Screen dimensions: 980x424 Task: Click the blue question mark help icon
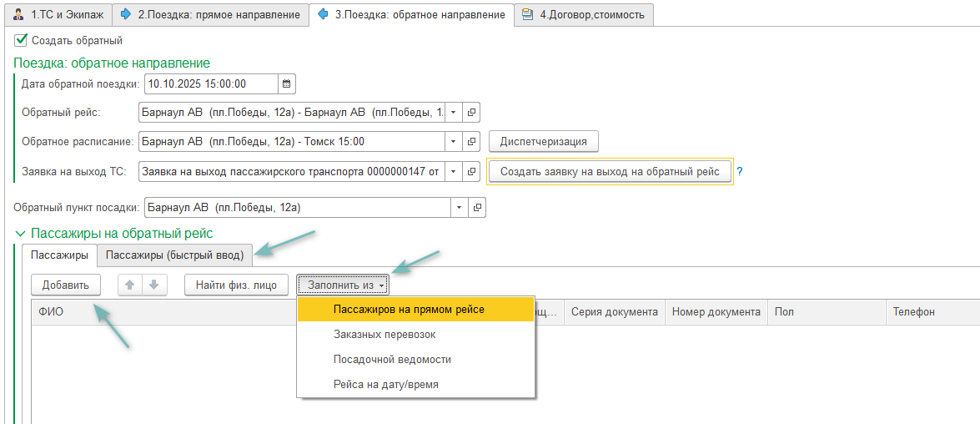pos(739,172)
